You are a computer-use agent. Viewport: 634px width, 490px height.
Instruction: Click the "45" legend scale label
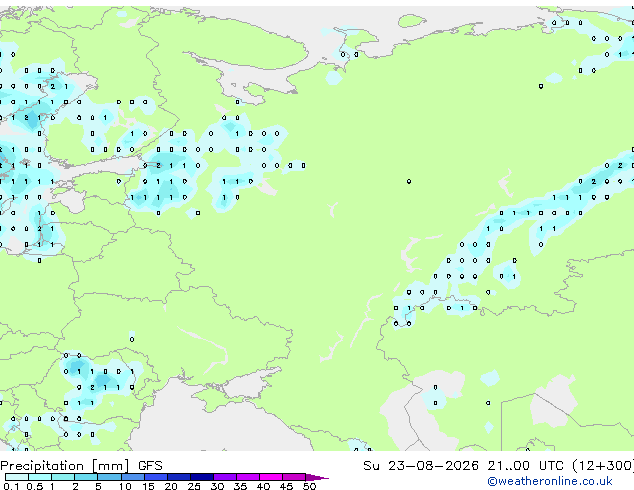(286, 486)
